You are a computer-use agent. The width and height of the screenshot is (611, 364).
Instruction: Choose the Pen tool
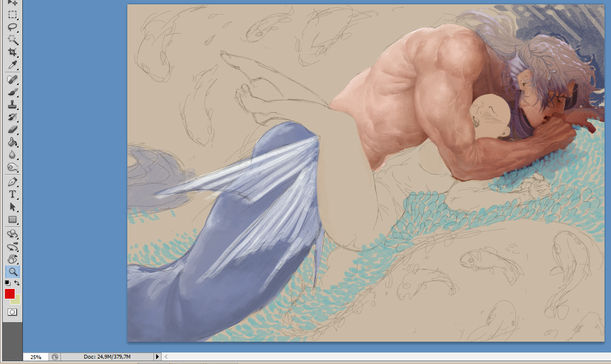coord(12,182)
